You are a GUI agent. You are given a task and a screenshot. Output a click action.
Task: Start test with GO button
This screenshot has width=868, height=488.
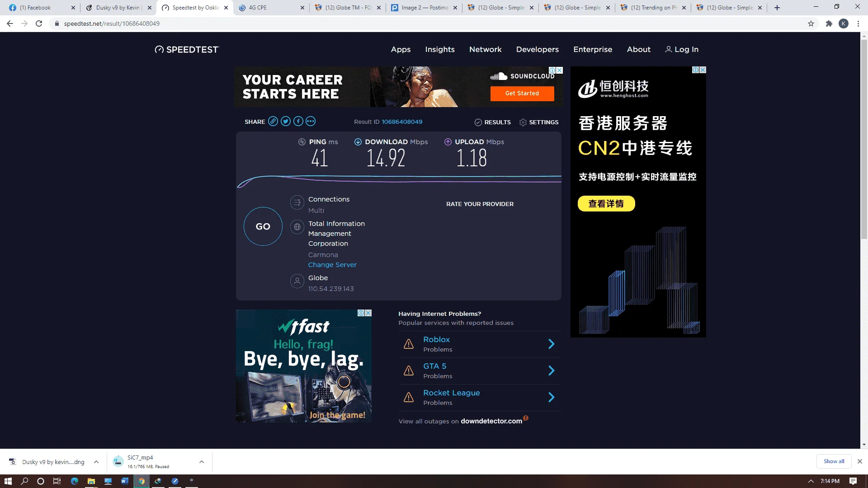pos(263,226)
